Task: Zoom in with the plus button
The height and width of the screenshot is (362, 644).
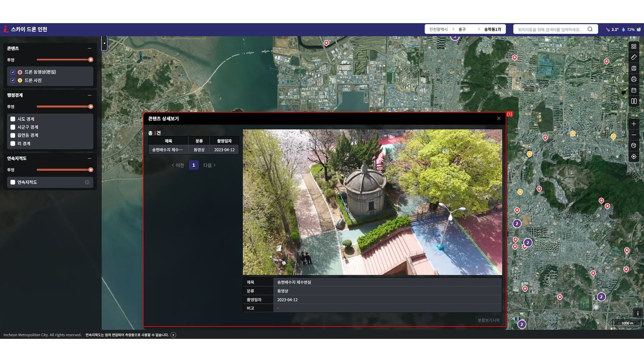Action: tap(633, 124)
